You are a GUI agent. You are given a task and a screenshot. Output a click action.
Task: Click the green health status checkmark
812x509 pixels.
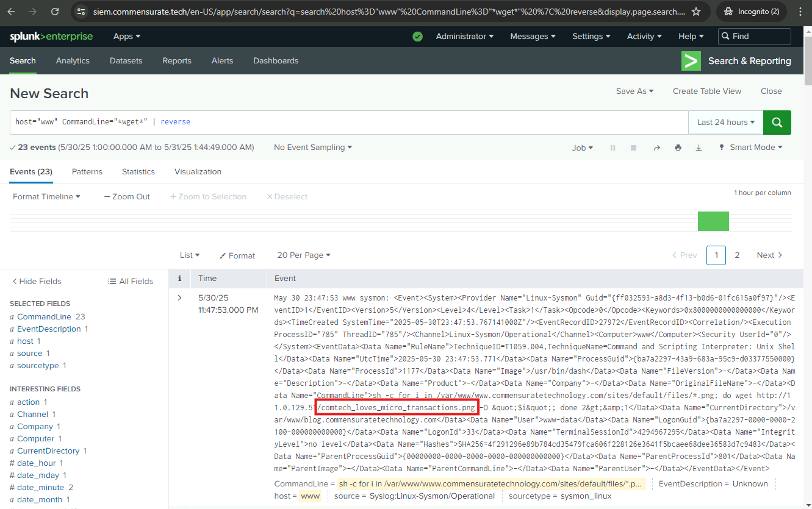(417, 37)
